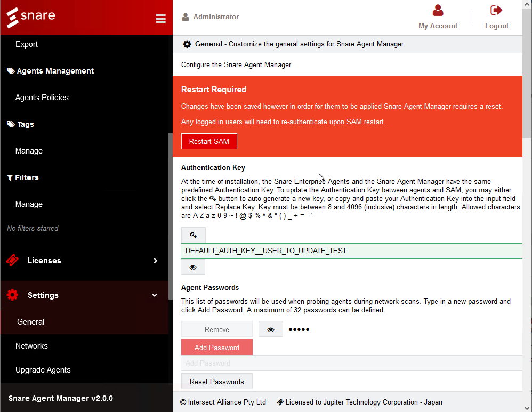Click the 'Agent Passwords' heading
532x412 pixels.
[x=210, y=287]
